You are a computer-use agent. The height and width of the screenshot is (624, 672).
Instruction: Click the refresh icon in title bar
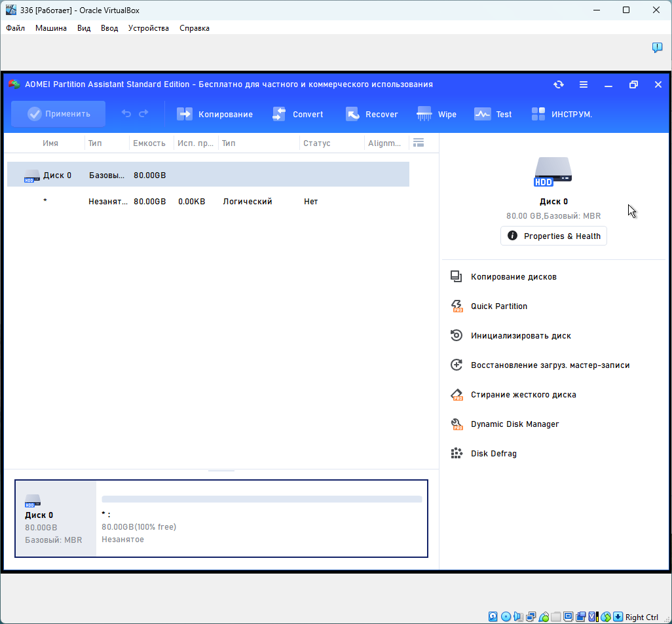(558, 84)
